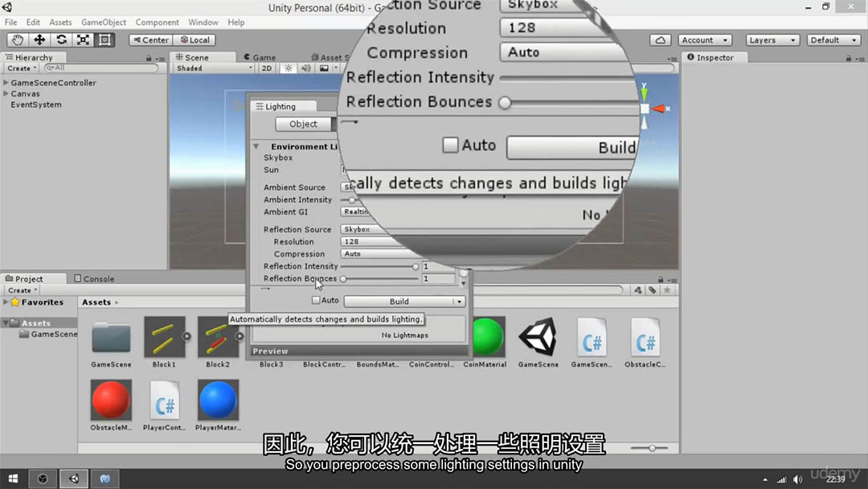Viewport: 868px width, 489px height.
Task: Expand Block1 prefab preview arrow
Action: tap(187, 336)
